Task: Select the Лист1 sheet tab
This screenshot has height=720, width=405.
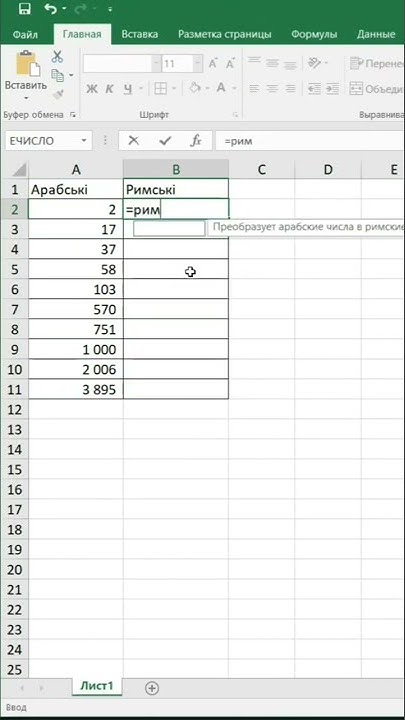Action: pyautogui.click(x=97, y=686)
